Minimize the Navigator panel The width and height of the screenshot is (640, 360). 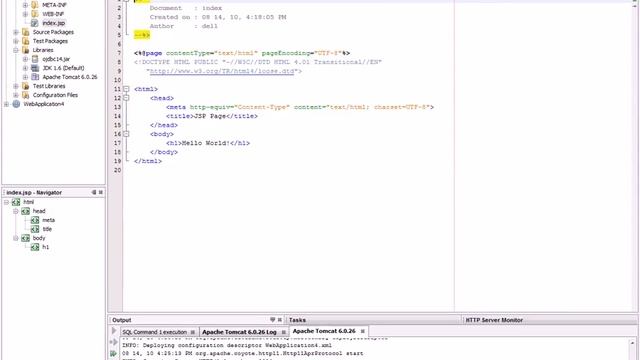coord(94,192)
